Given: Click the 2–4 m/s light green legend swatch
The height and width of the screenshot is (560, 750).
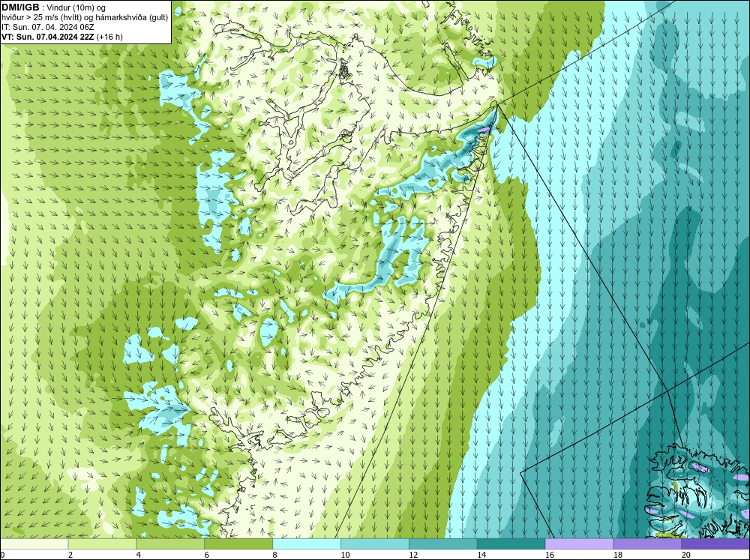Looking at the screenshot, I should pyautogui.click(x=102, y=544).
